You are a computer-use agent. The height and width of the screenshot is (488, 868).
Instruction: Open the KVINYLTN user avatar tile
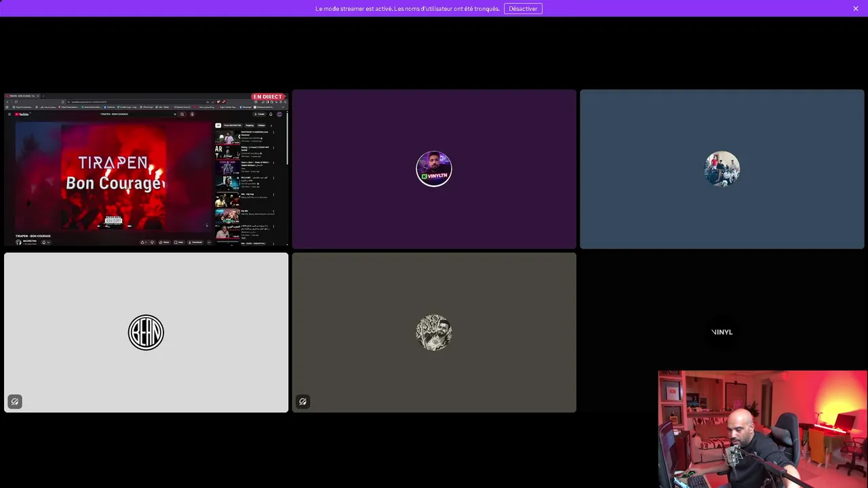434,169
